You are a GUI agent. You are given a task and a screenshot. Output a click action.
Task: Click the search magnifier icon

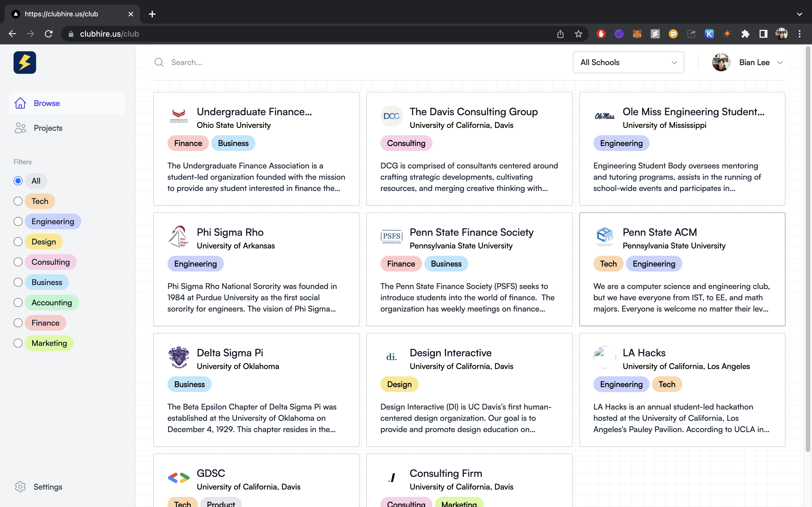pos(159,62)
